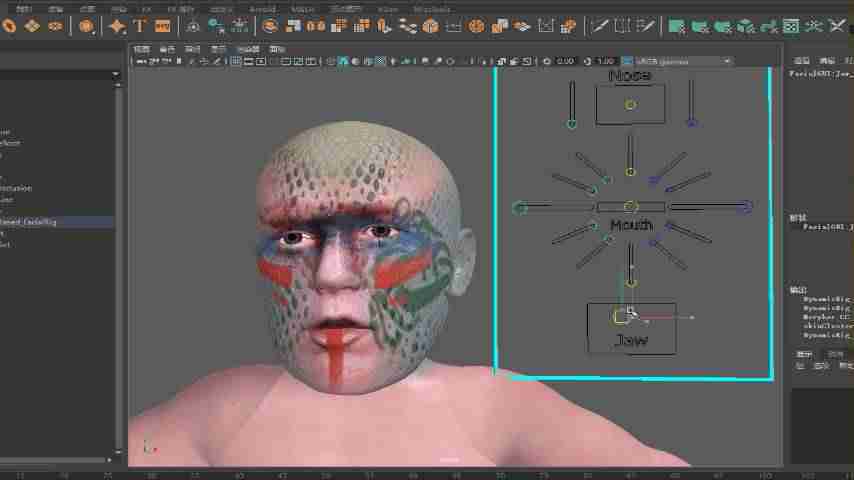Open the 显示 panel menu

pyautogui.click(x=218, y=50)
